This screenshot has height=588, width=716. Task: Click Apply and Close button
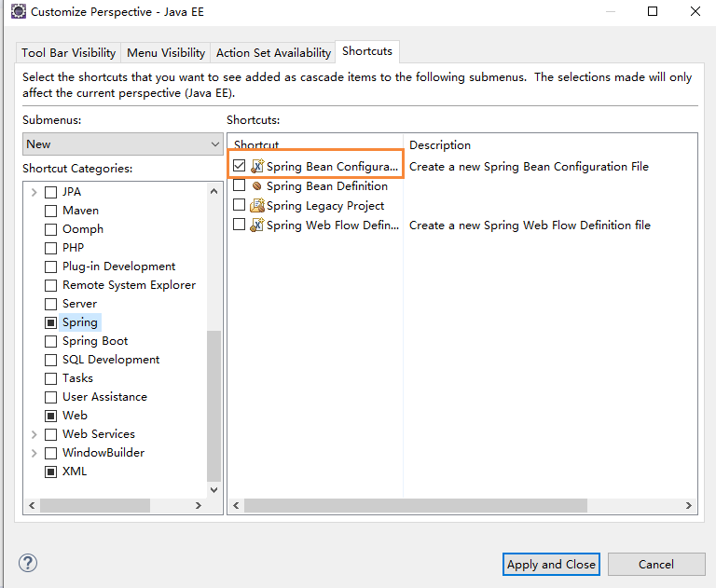pos(551,565)
